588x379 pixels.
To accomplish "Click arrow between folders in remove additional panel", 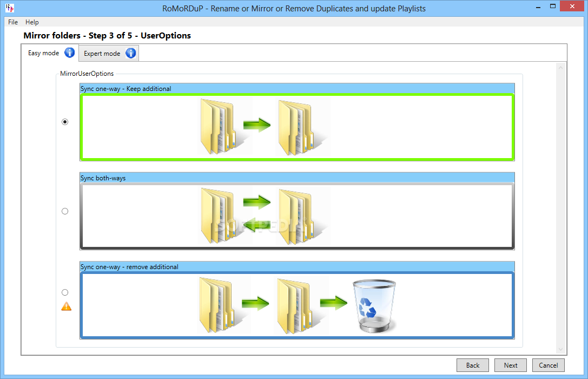I will pos(255,303).
